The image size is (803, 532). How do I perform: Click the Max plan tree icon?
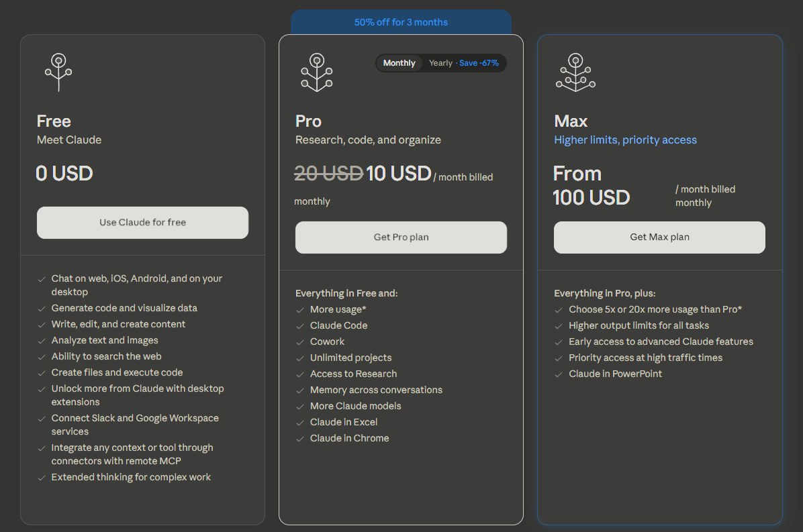tap(575, 72)
